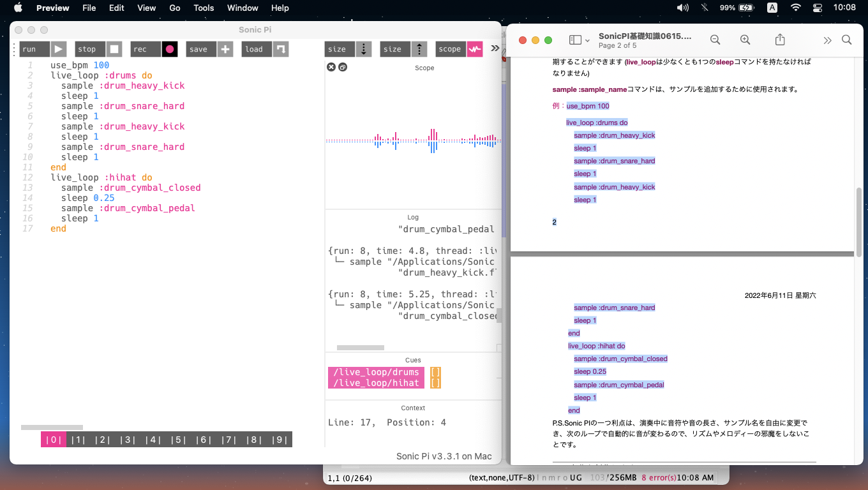Select the /live_loop/drums cue
This screenshot has height=490, width=868.
[x=376, y=372]
